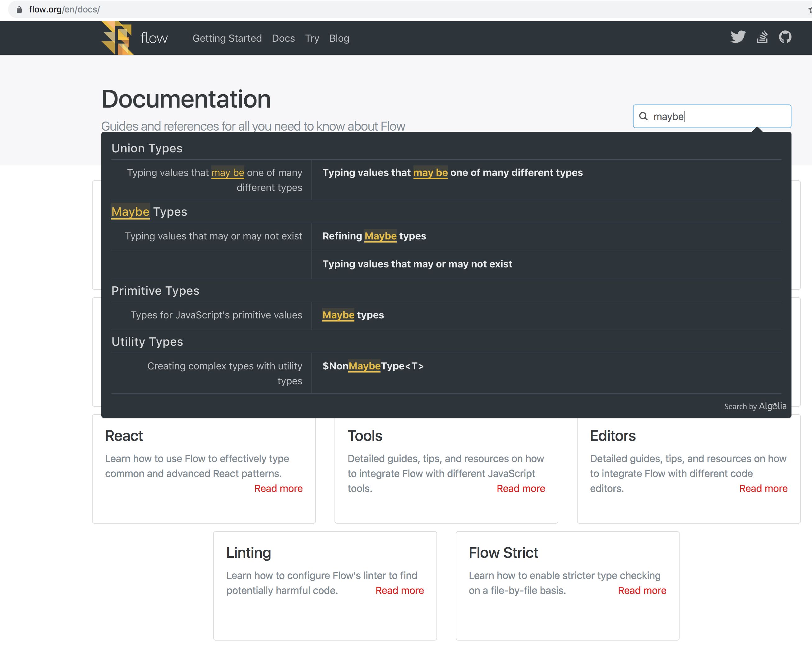This screenshot has width=812, height=653.
Task: Open the Flow Twitter profile icon
Action: pyautogui.click(x=738, y=37)
